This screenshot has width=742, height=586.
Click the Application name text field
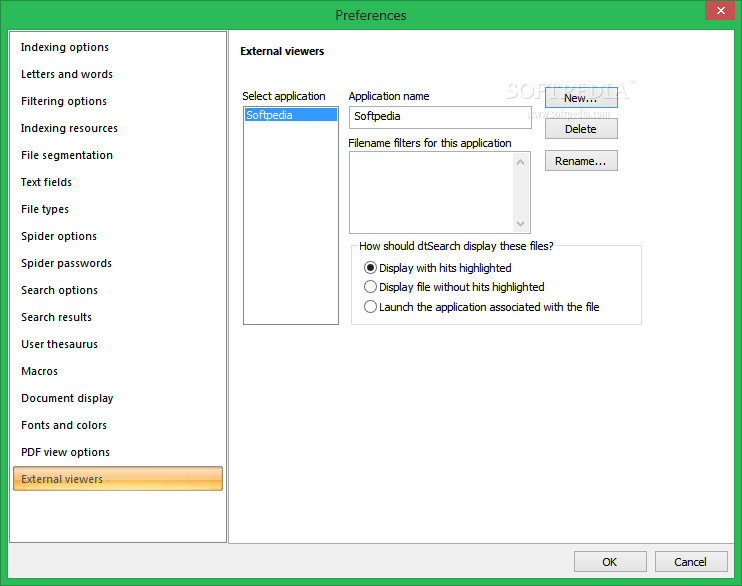click(440, 117)
